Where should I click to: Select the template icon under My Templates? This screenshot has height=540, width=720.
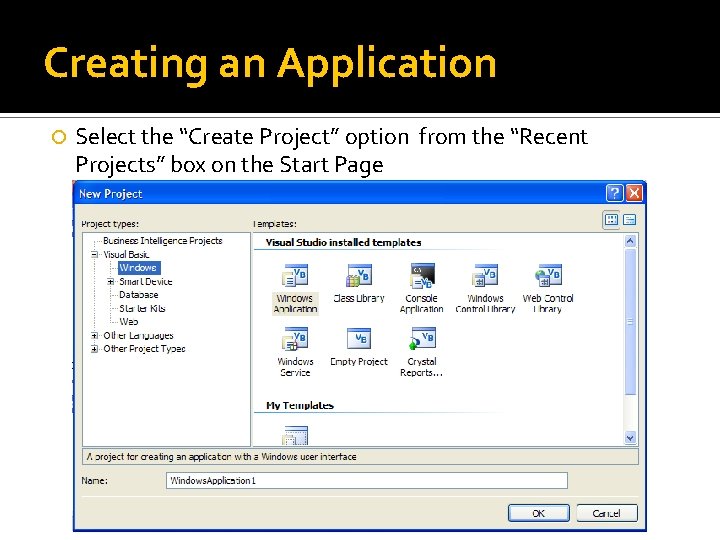click(295, 435)
